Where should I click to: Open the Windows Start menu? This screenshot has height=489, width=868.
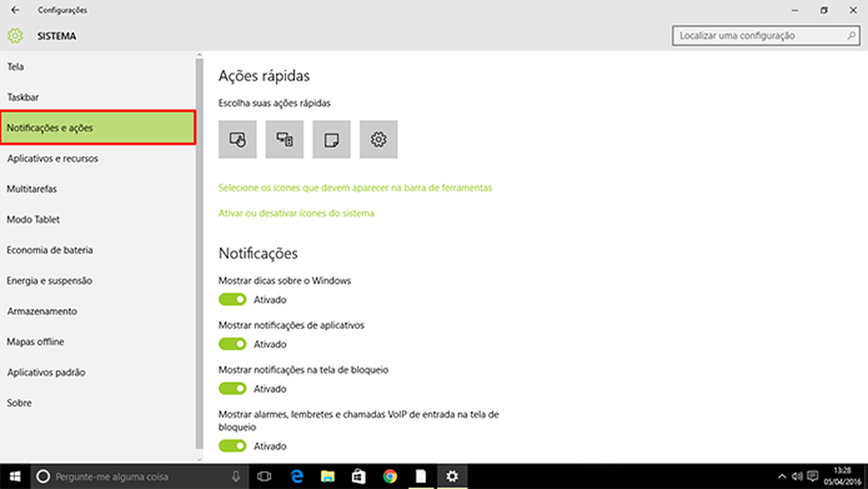(x=15, y=477)
